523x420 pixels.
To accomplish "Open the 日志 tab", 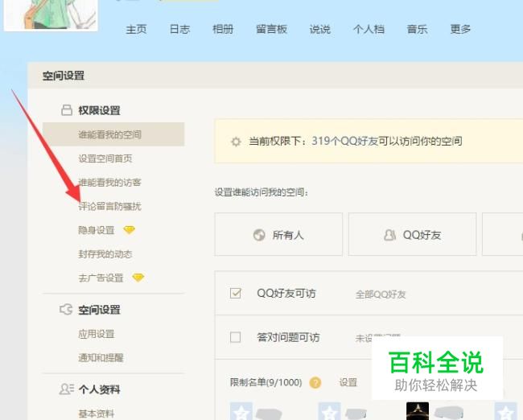I will 179,29.
